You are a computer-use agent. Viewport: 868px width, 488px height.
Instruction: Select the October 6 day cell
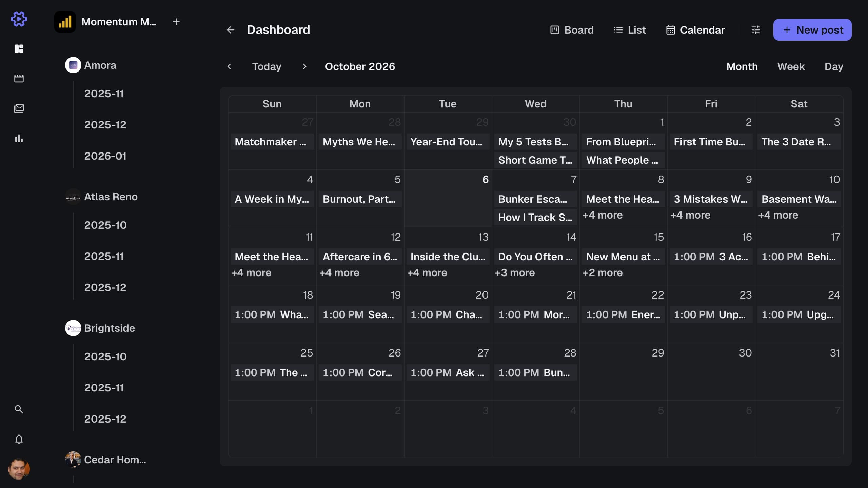coord(448,198)
